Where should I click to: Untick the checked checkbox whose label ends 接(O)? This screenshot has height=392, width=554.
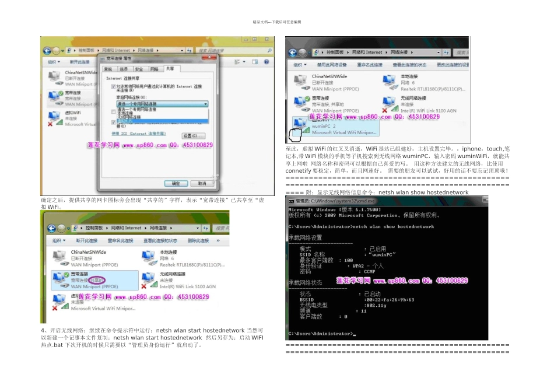pyautogui.click(x=113, y=123)
